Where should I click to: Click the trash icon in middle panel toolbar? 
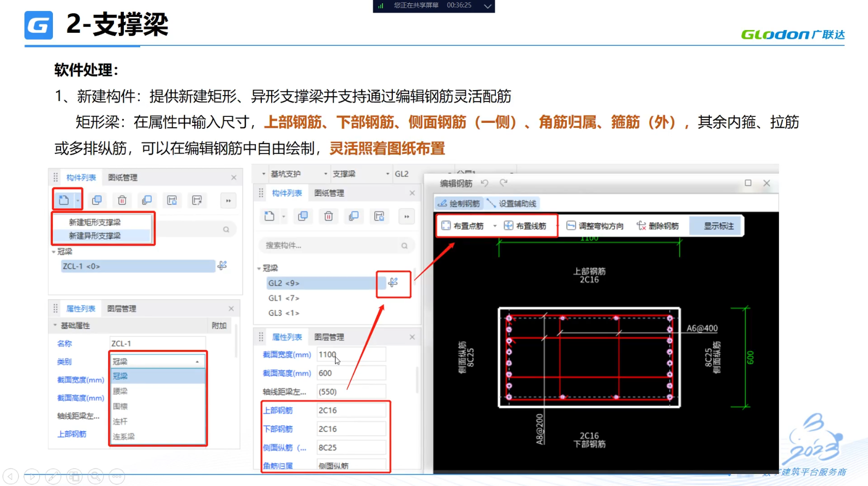point(328,216)
